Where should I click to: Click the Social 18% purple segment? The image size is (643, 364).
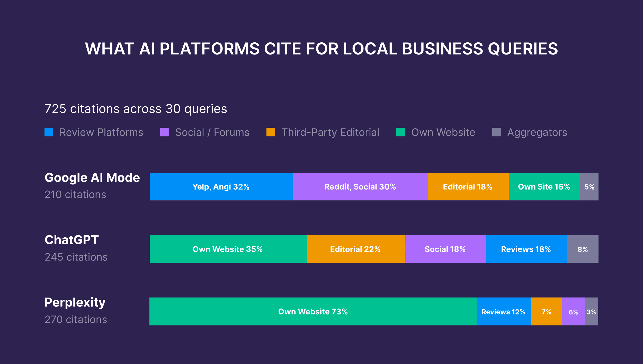[445, 249]
